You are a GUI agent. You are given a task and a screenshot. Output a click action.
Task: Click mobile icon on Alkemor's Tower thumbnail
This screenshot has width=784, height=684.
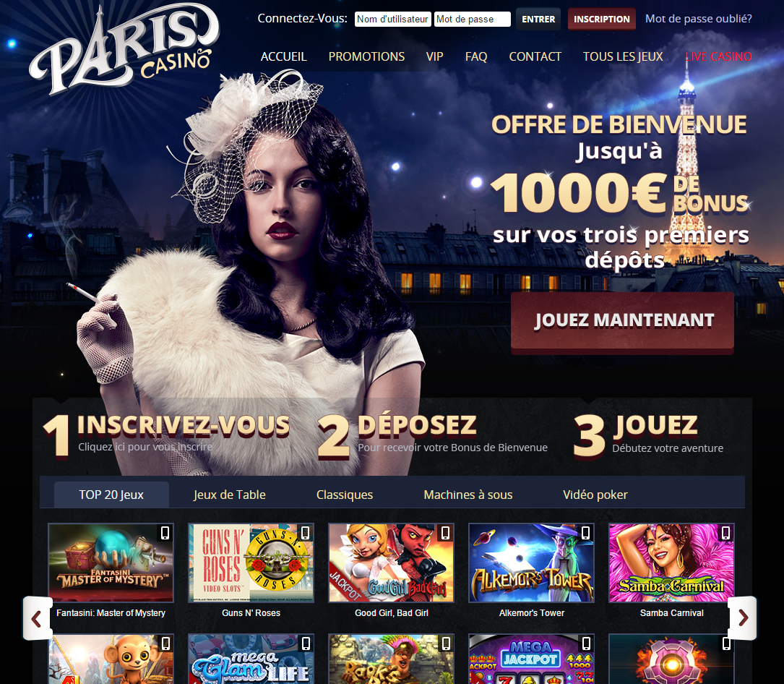pos(585,533)
